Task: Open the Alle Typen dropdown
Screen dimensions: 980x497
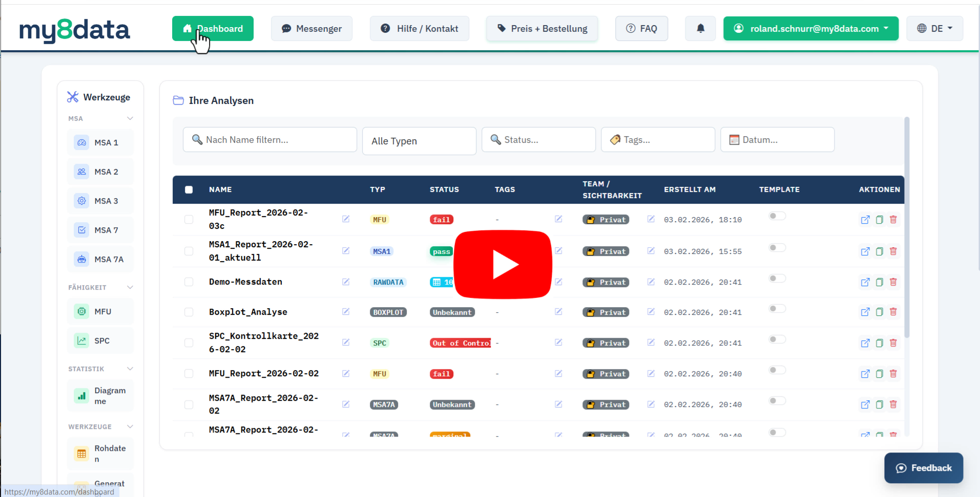Action: click(x=419, y=141)
